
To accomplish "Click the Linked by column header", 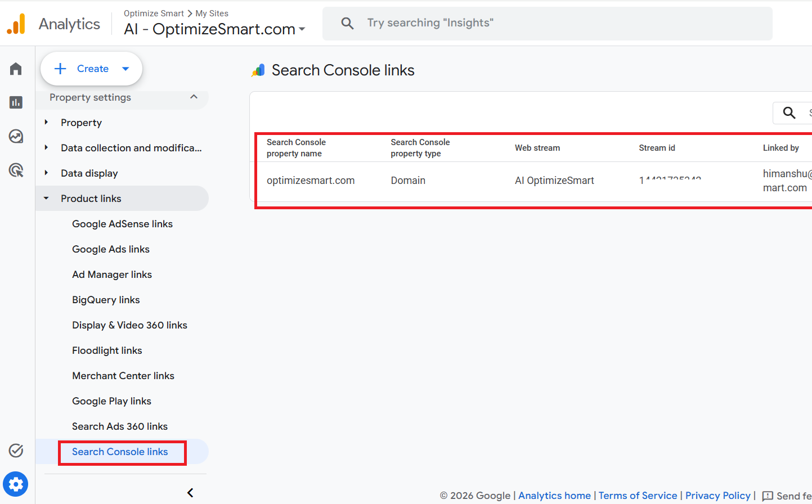I will coord(780,148).
